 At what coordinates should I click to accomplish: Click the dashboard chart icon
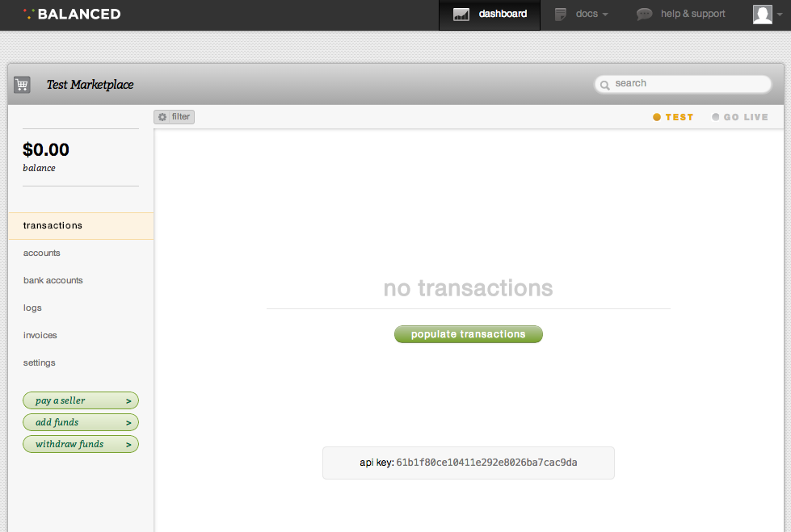coord(461,14)
